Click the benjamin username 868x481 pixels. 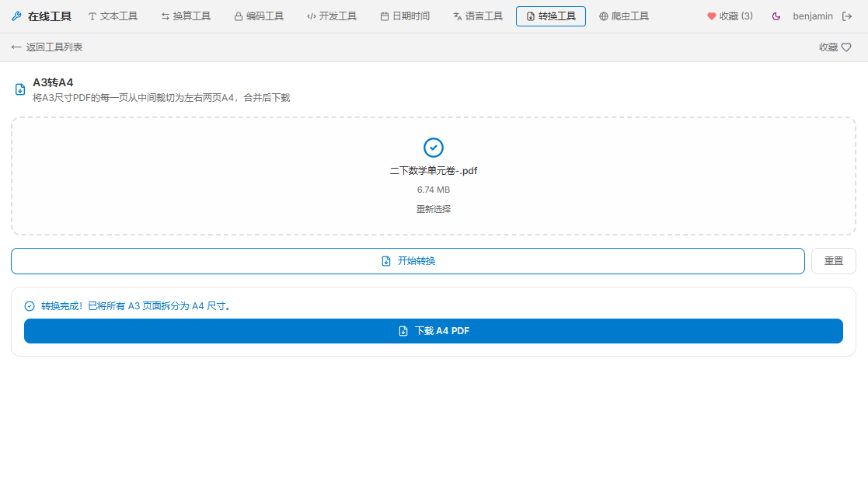[x=813, y=16]
